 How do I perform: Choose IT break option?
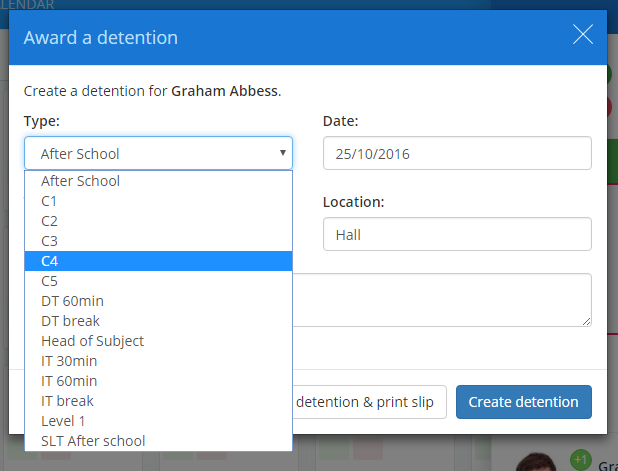(158, 401)
